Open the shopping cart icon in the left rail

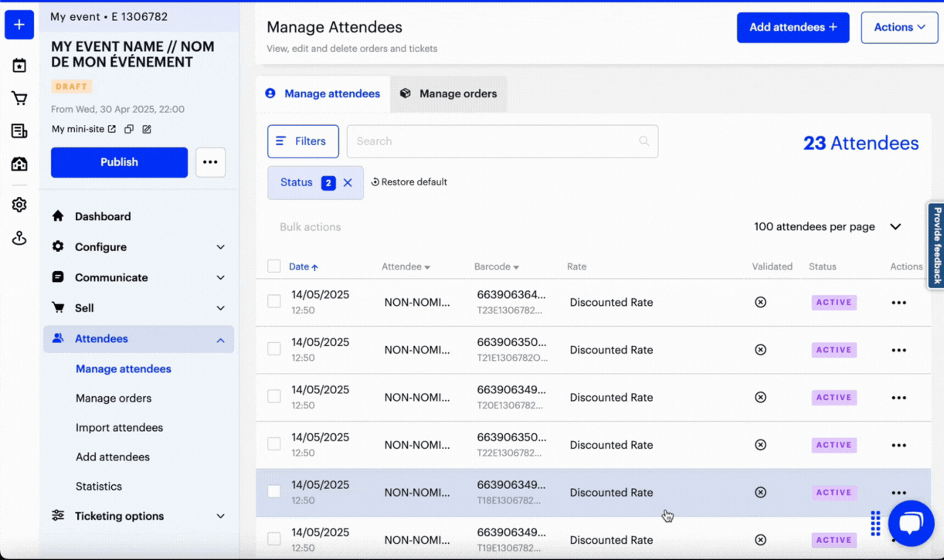(x=19, y=98)
